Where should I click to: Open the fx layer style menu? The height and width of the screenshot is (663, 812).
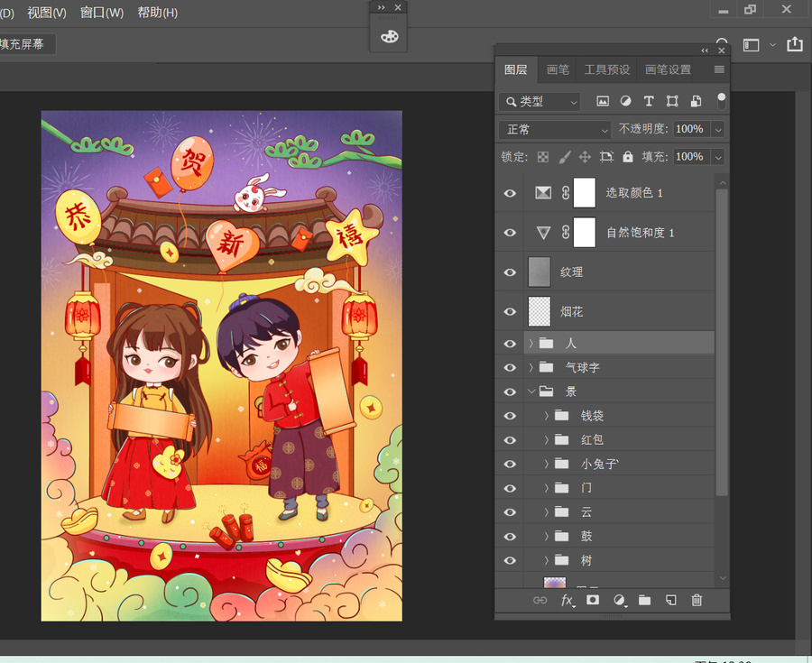click(567, 601)
